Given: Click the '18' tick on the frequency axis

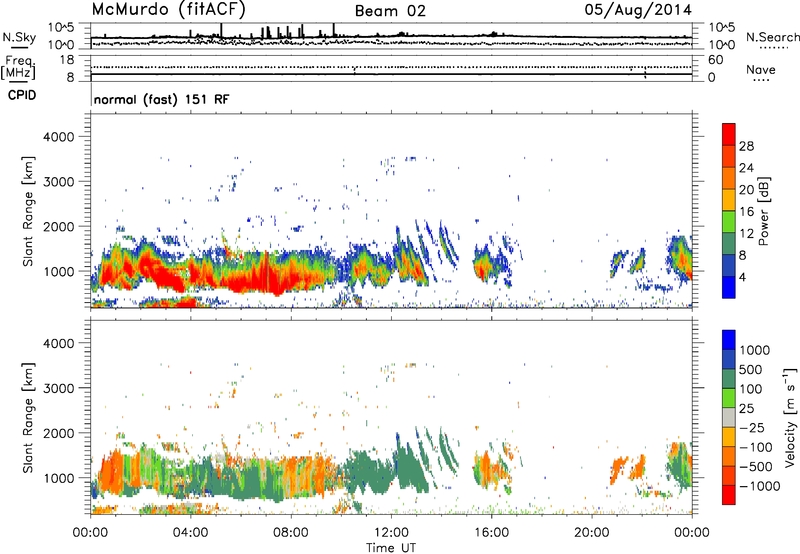Looking at the screenshot, I should pyautogui.click(x=67, y=60).
